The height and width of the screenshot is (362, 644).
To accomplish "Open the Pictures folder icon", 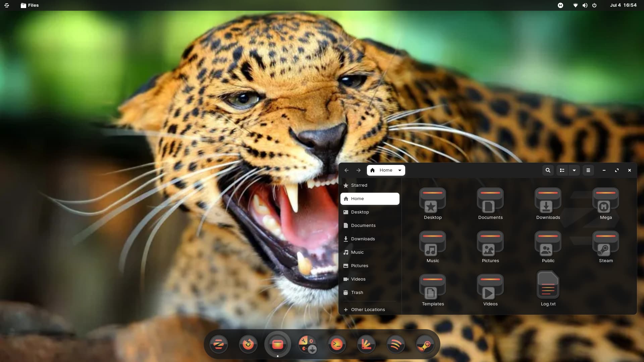I will pyautogui.click(x=490, y=244).
